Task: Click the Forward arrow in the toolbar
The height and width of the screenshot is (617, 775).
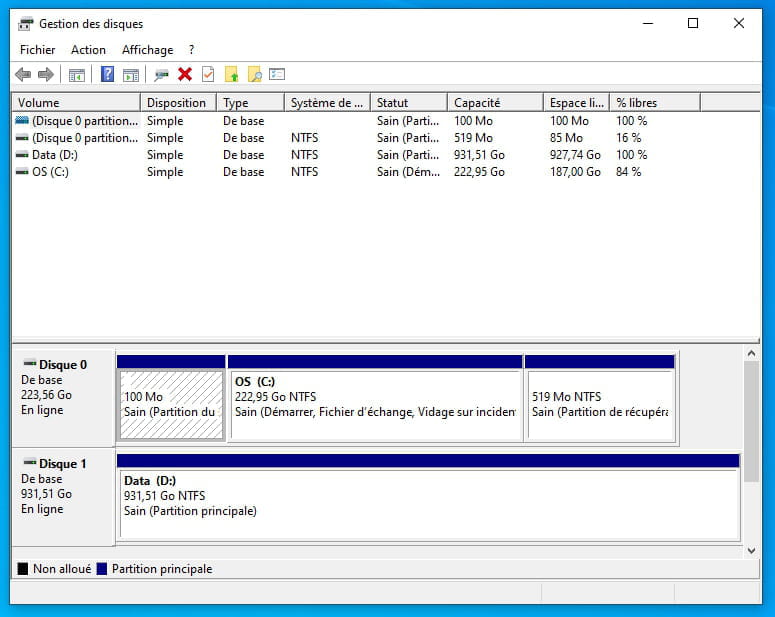Action: [45, 74]
